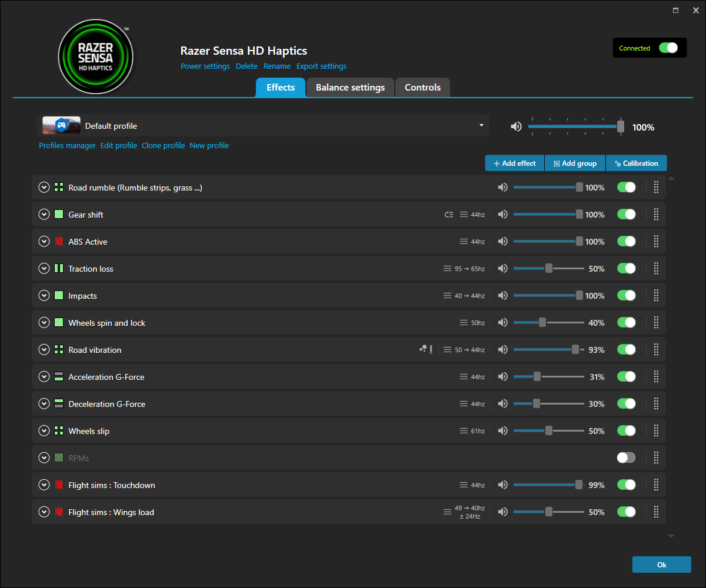Click the Add group button
This screenshot has width=706, height=588.
(575, 163)
